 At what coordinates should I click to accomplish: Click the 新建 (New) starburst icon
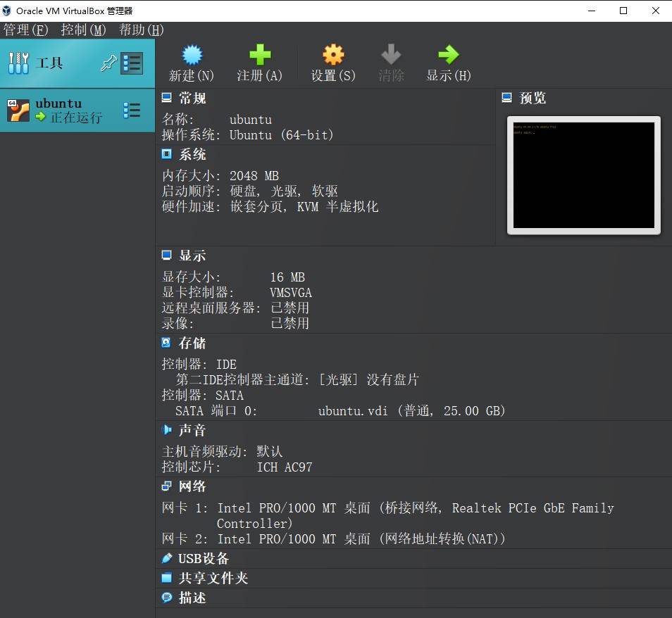coord(192,55)
